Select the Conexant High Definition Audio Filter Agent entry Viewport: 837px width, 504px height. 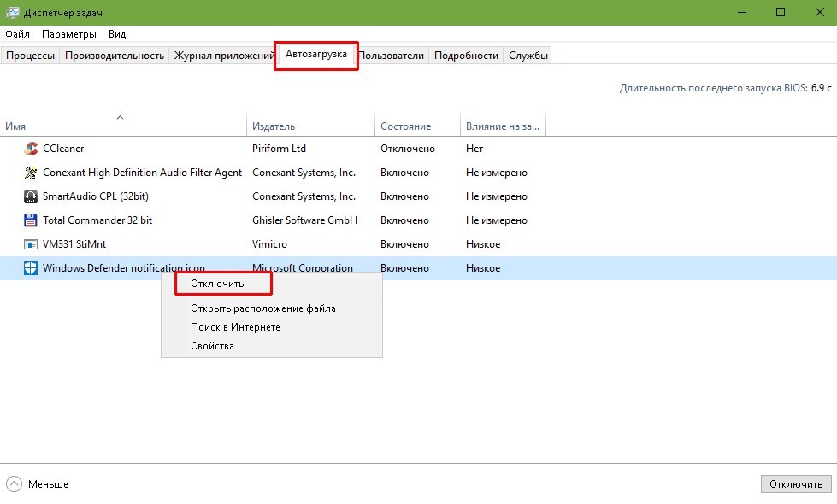click(x=142, y=173)
